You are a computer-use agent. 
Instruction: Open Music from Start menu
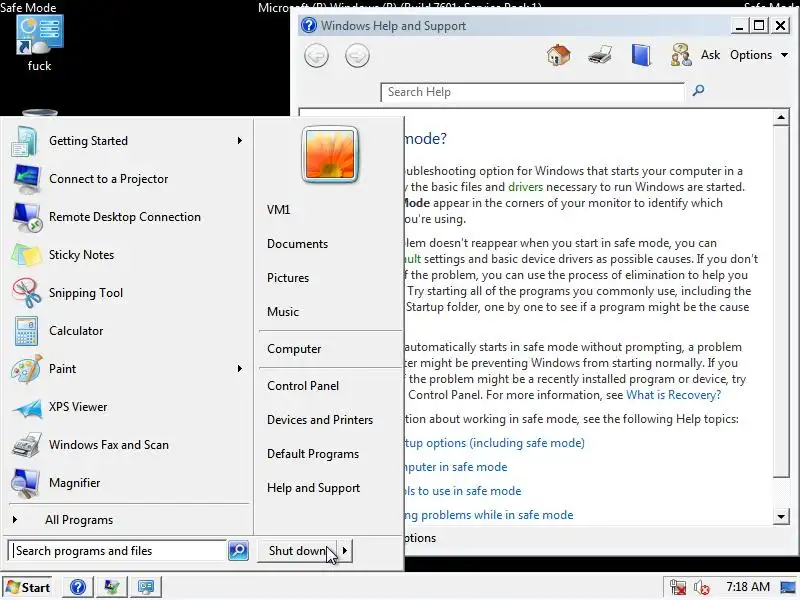283,312
